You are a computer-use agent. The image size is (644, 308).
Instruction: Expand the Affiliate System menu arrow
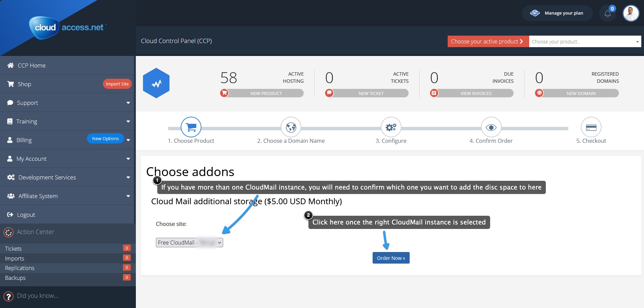tap(128, 196)
